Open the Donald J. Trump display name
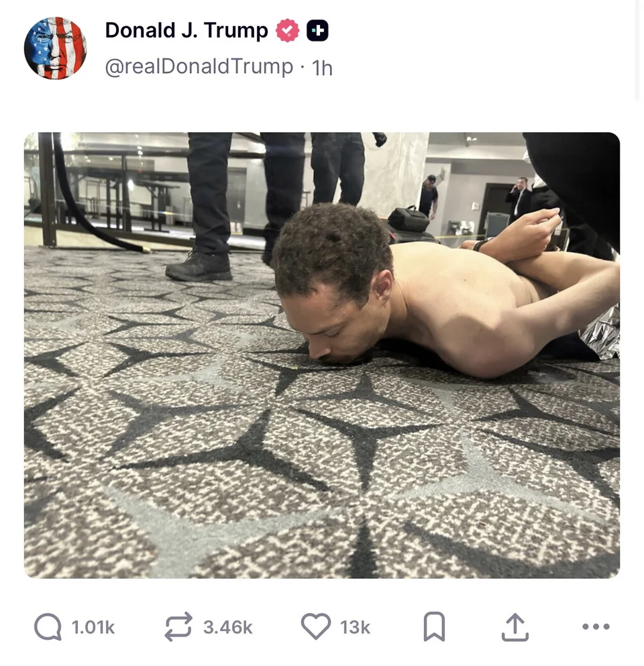The width and height of the screenshot is (644, 666). 186,30
